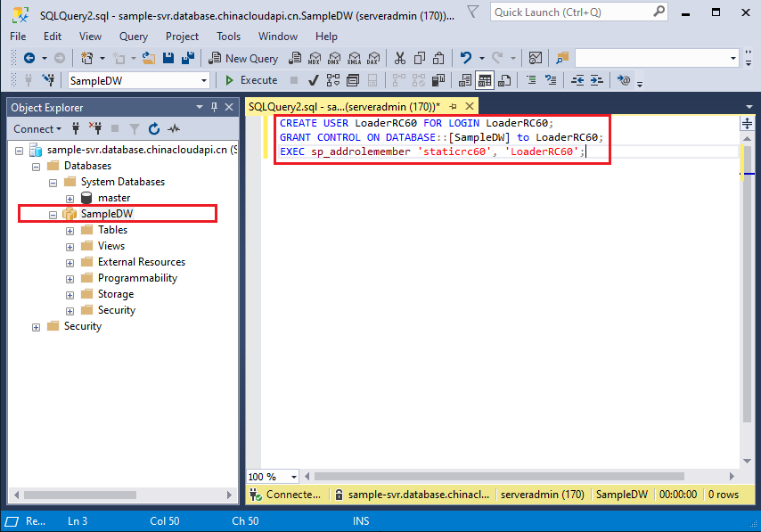Click the Connect Object Explorer plug icon

coord(75,128)
